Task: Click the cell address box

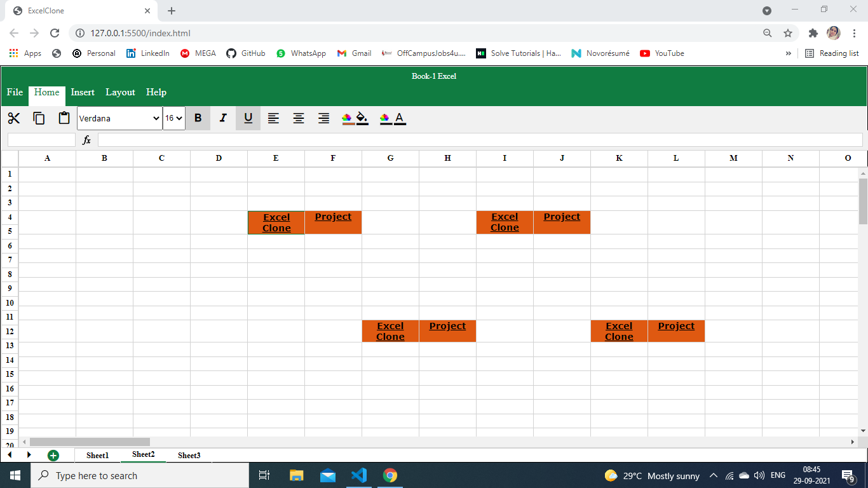Action: 41,140
